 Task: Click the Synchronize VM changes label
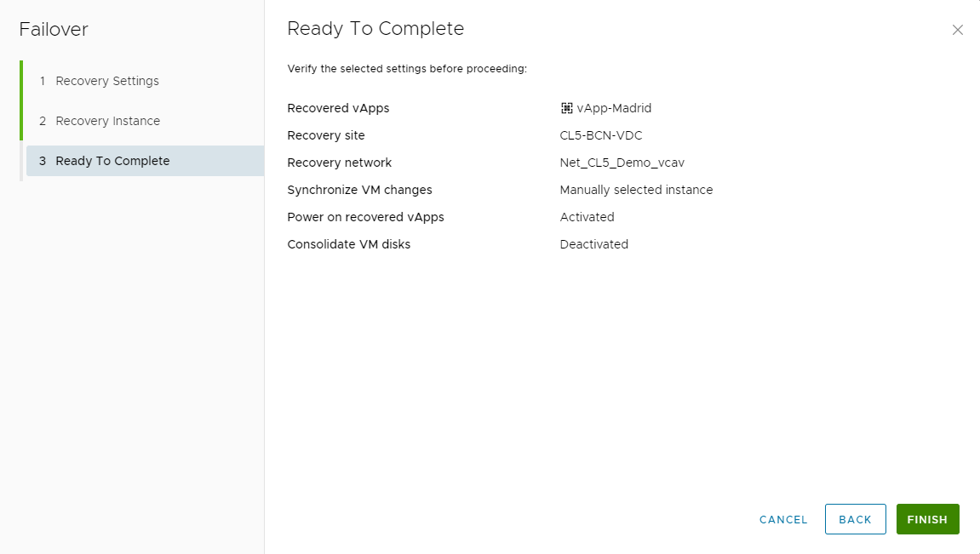(359, 190)
